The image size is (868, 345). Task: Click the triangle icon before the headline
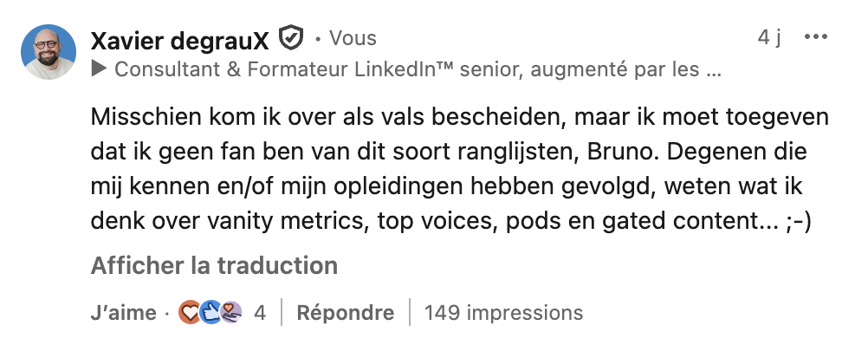99,69
